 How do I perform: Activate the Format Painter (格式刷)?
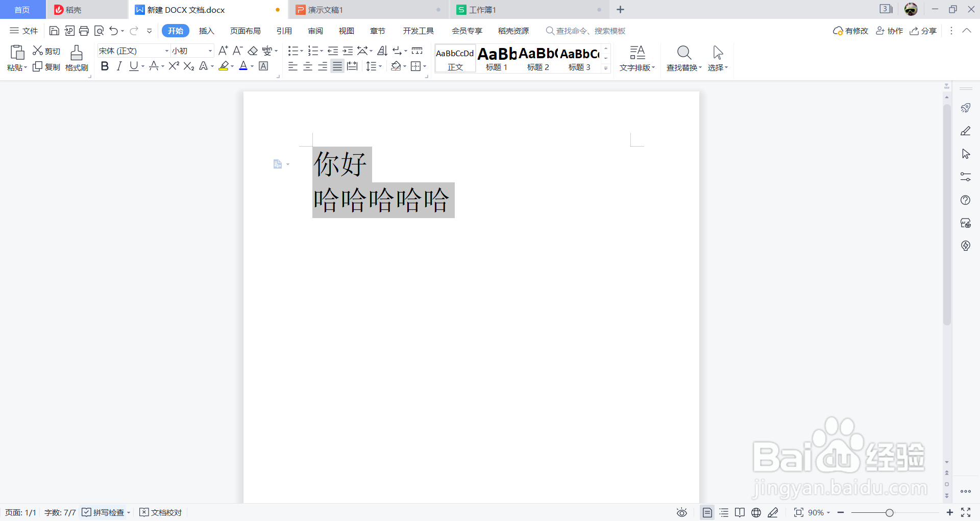pyautogui.click(x=77, y=58)
